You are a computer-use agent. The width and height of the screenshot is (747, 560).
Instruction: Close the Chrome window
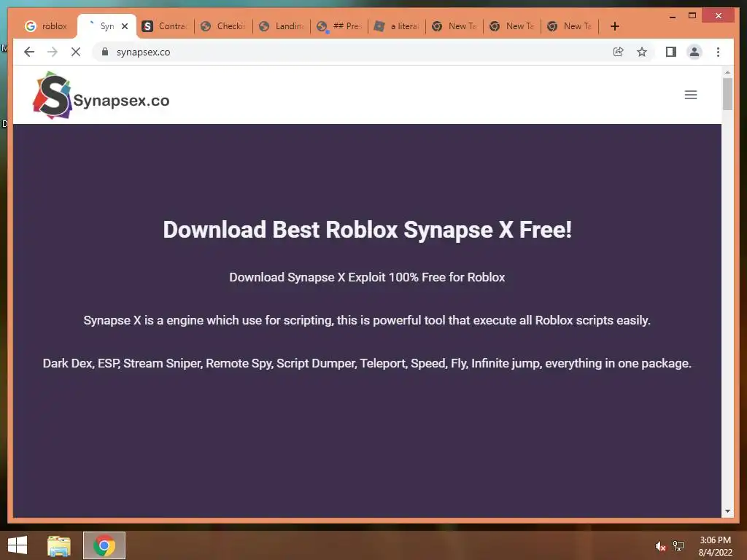(719, 16)
